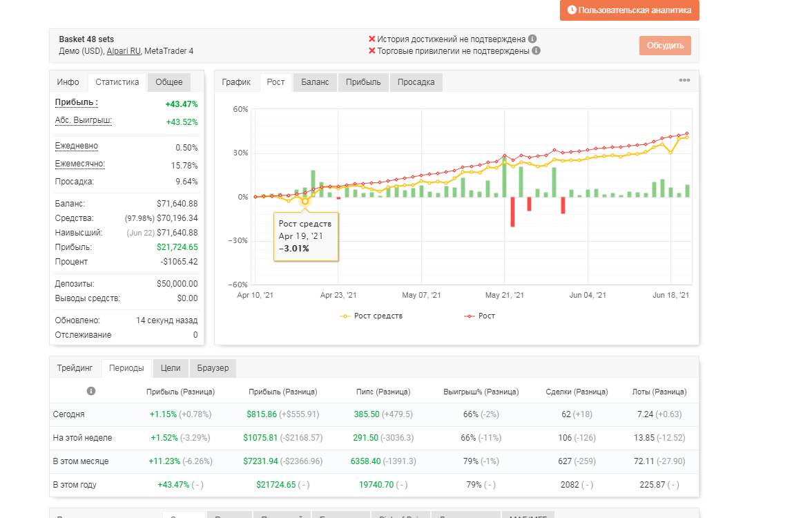812x518 pixels.
Task: Click the Ежедневно label
Action: coord(77,146)
